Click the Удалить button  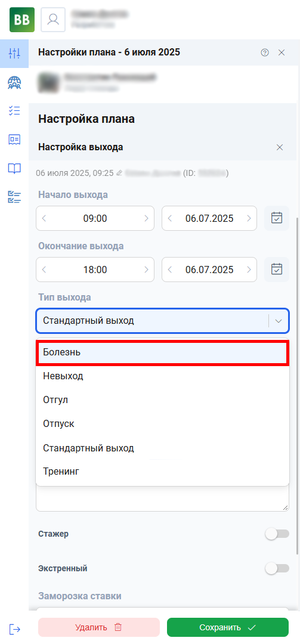(x=98, y=627)
